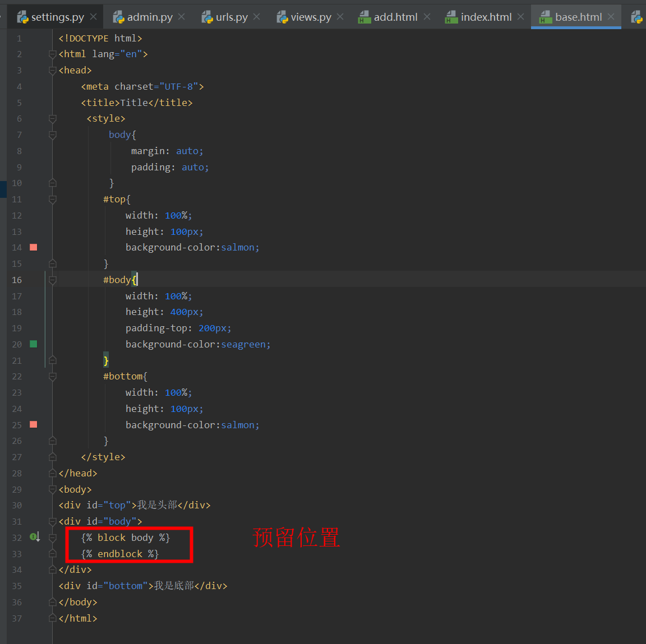Click the fold end marker on line 26
The height and width of the screenshot is (644, 646).
tap(52, 441)
